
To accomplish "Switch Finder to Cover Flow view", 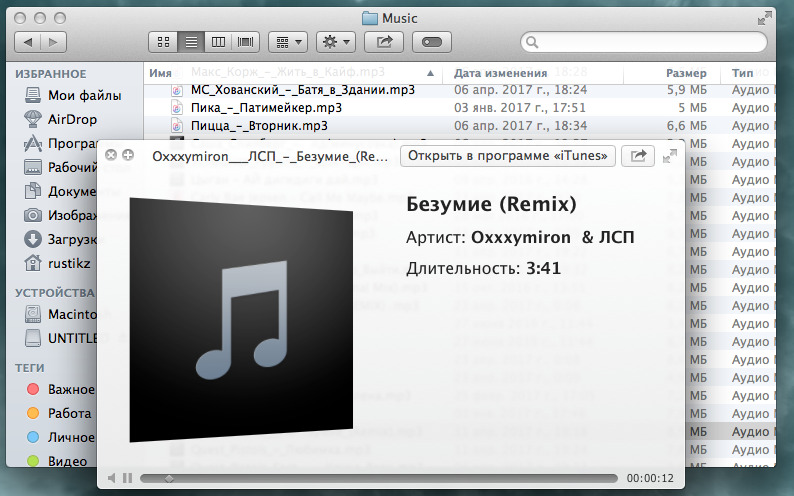I will point(246,42).
